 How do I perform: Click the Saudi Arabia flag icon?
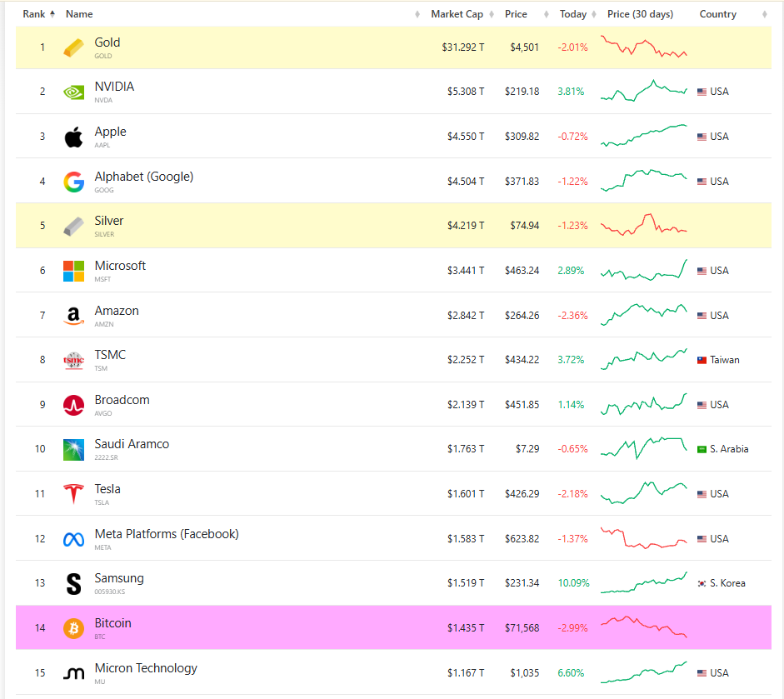coord(702,450)
